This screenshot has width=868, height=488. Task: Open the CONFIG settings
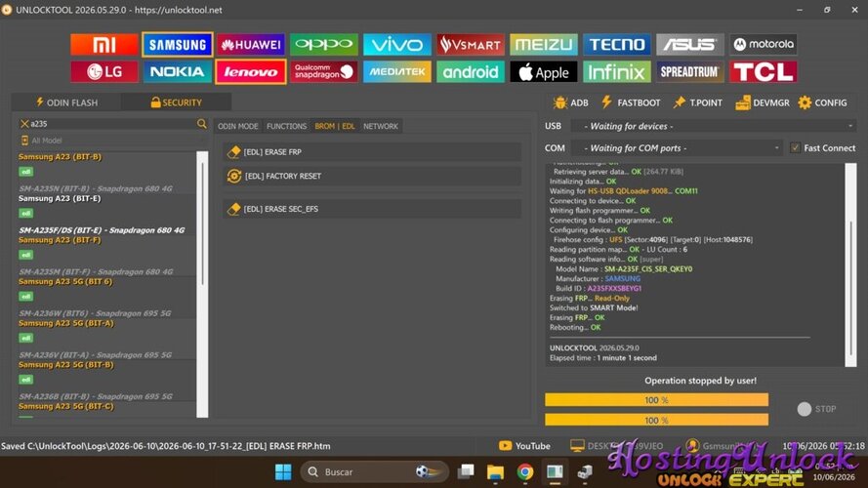tap(823, 102)
